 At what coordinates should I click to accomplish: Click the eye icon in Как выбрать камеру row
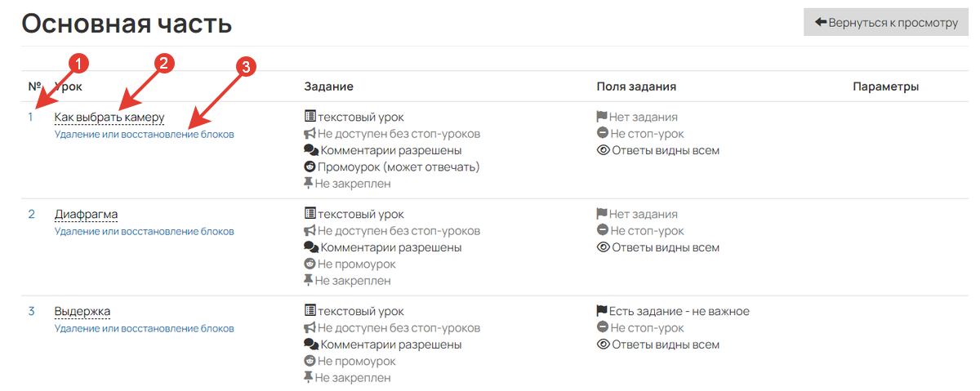click(x=604, y=150)
